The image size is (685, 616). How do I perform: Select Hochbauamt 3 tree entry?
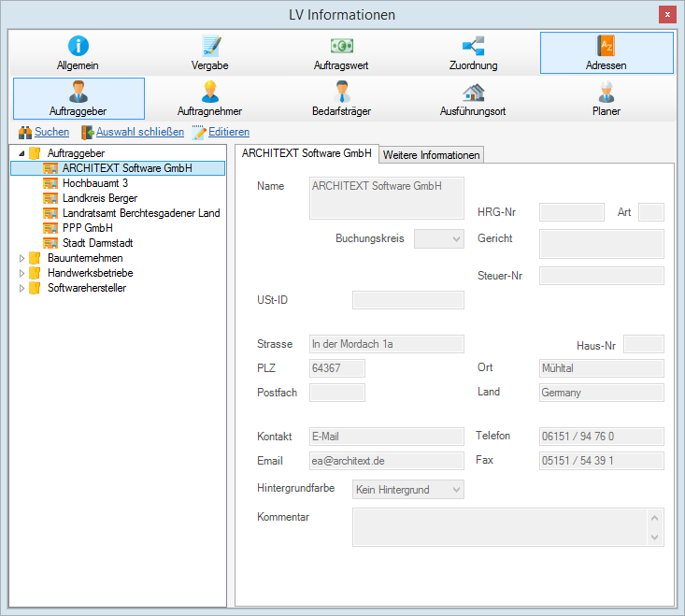tap(95, 183)
